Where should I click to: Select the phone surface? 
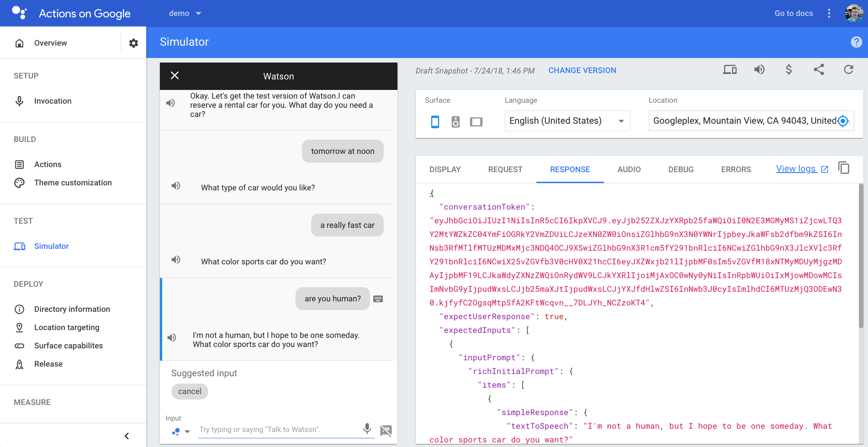[435, 121]
